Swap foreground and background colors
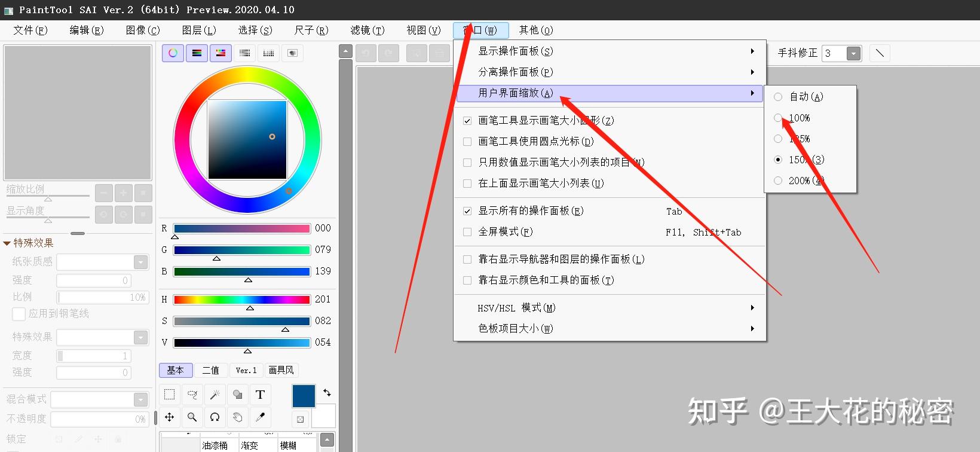This screenshot has height=452, width=980. click(327, 393)
